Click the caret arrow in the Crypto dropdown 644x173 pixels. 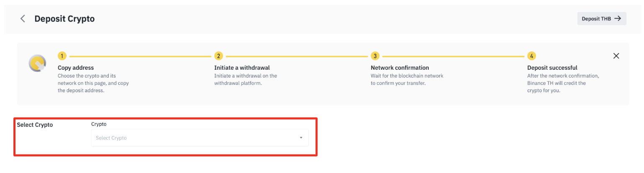pos(301,138)
